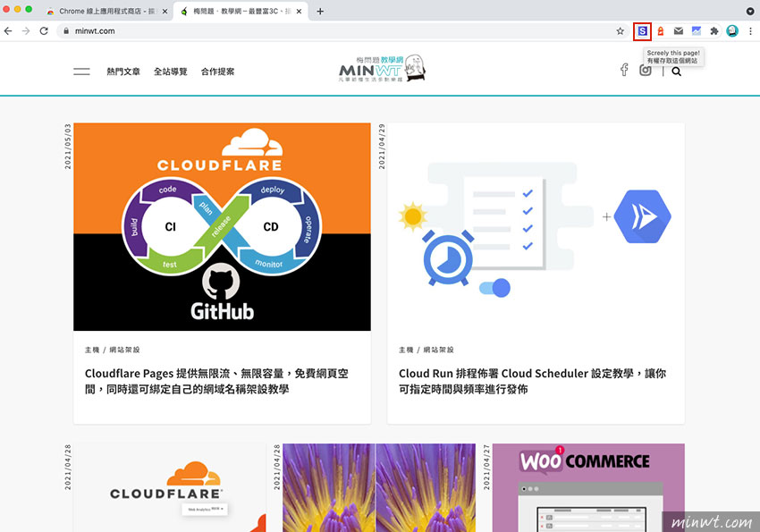Open the Chrome profile avatar
This screenshot has height=532, width=760.
(x=732, y=31)
